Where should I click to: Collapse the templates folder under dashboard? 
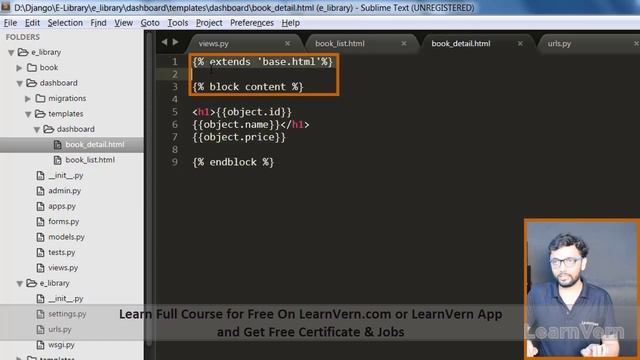[x=28, y=114]
